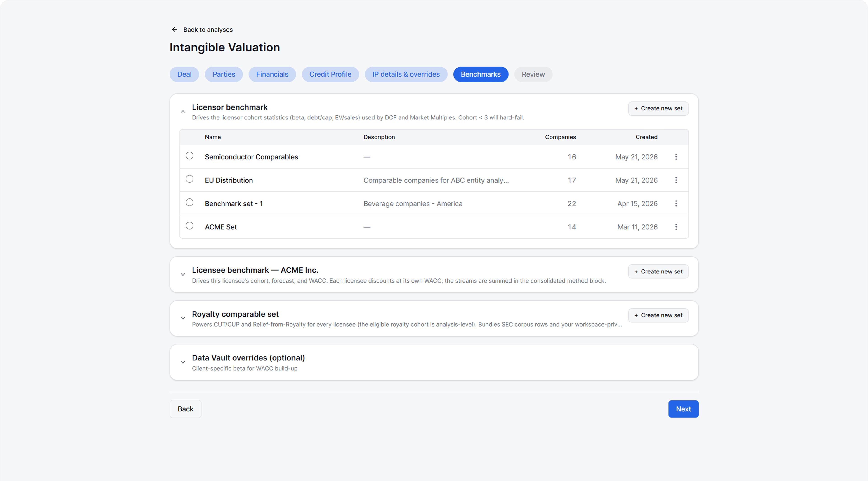Click the Back to analyses link
The image size is (868, 481).
[x=208, y=30]
